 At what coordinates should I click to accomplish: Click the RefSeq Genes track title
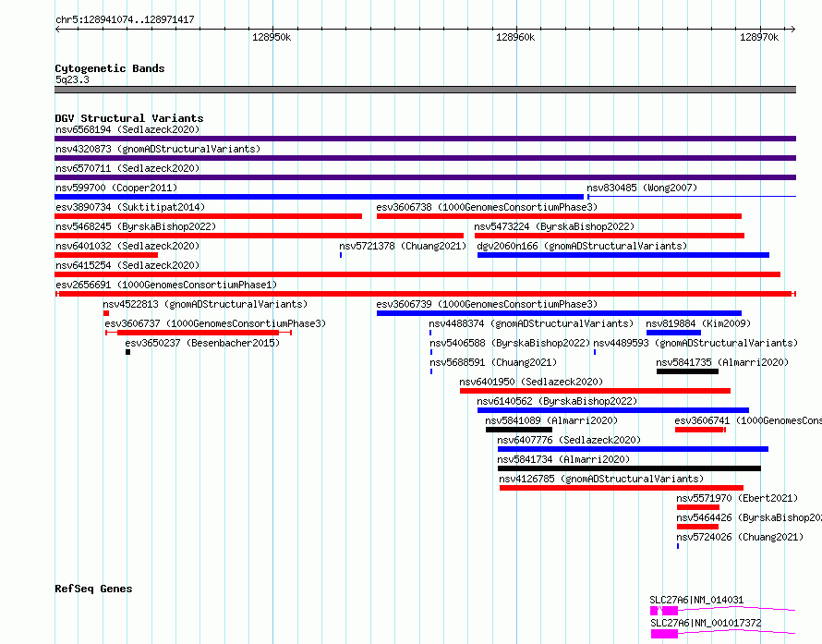[93, 589]
